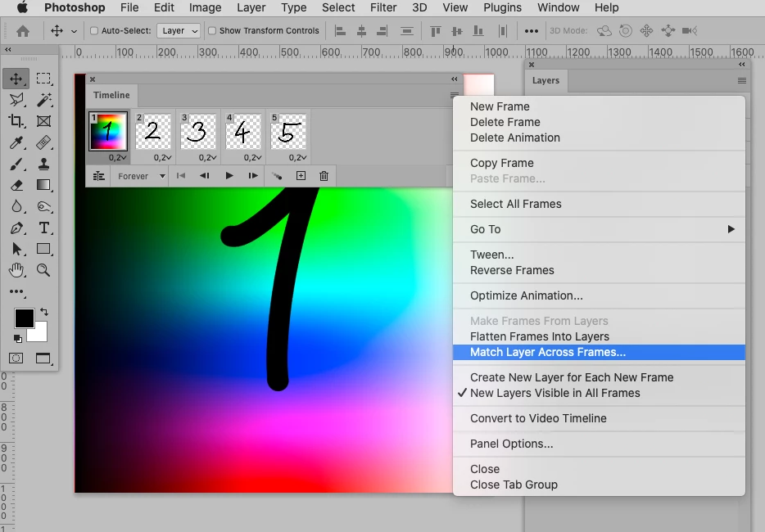Delete selected frames with trash icon
The image size is (765, 532).
point(324,176)
